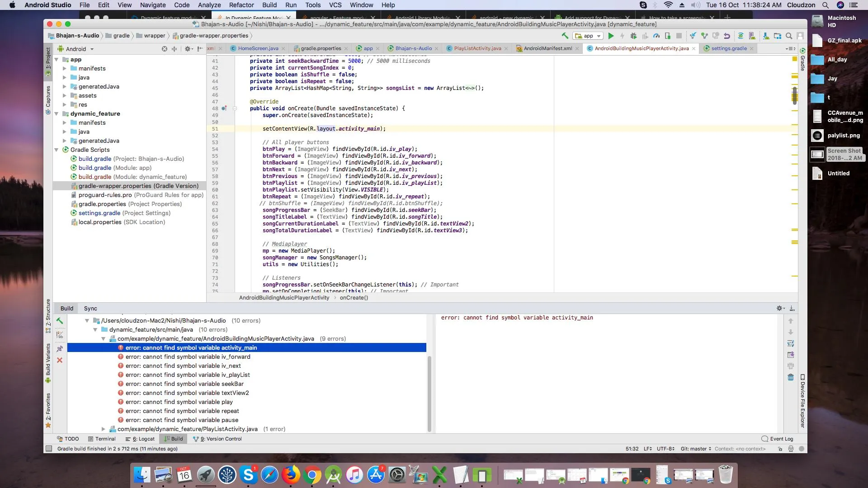Viewport: 868px width, 488px height.
Task: Switch to the PlayListActivity.java editor tab
Action: coord(477,48)
